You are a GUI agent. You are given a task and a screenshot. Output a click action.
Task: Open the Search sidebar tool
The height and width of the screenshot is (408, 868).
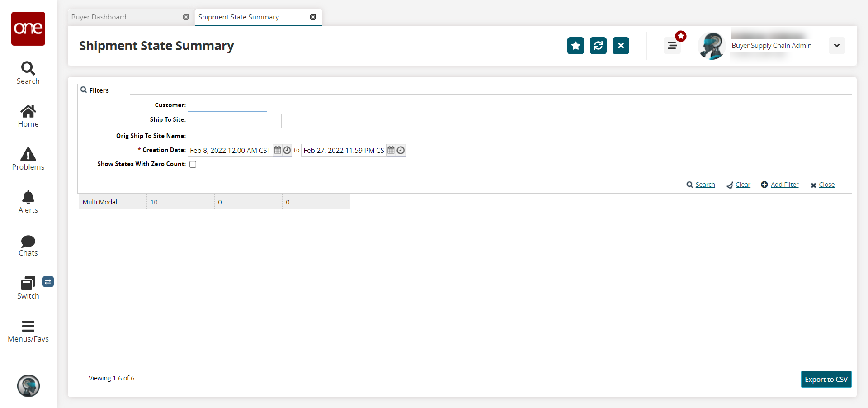[28, 73]
